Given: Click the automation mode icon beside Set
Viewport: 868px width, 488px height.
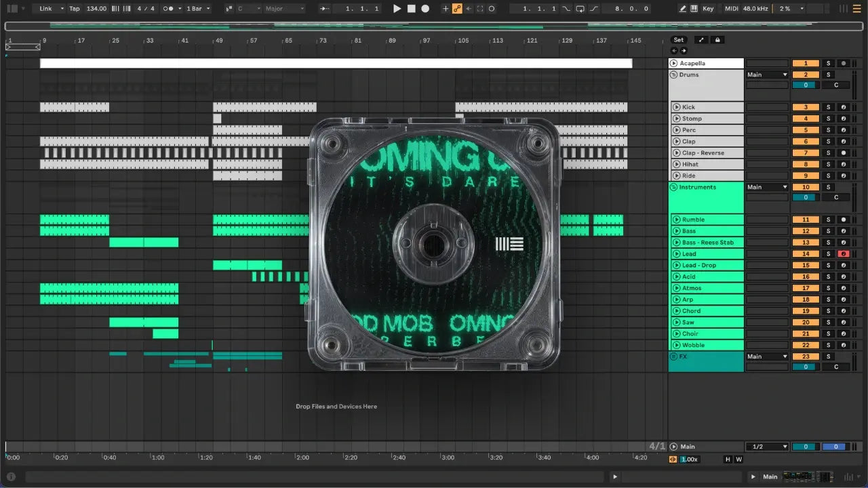Looking at the screenshot, I should pyautogui.click(x=701, y=40).
